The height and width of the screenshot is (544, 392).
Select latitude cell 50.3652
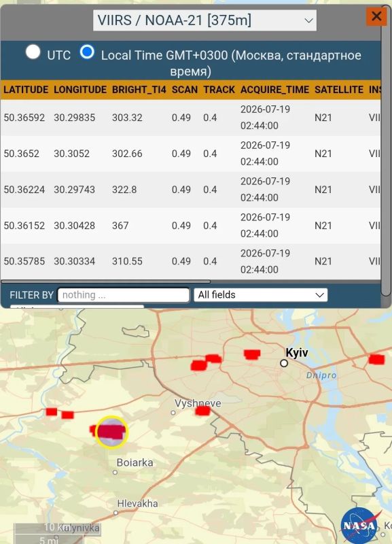click(22, 154)
